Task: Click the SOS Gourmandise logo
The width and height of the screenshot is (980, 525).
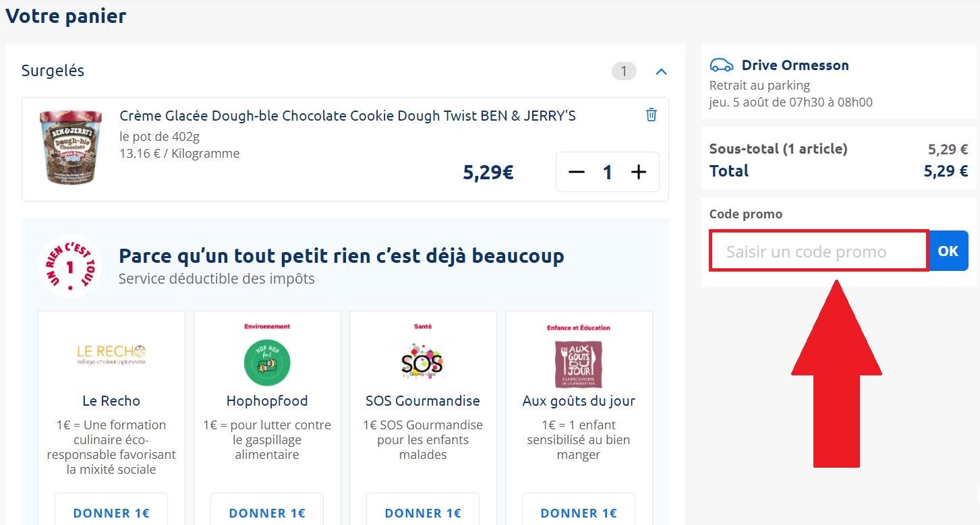Action: tap(422, 363)
